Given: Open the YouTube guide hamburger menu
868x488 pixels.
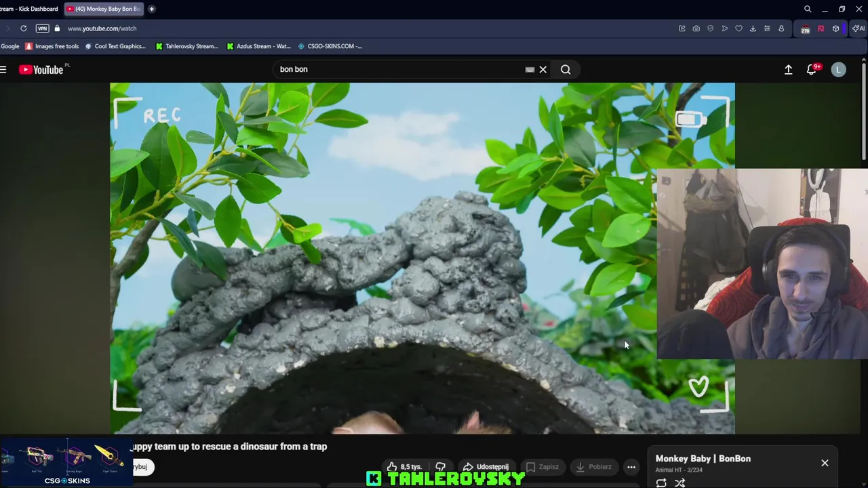Looking at the screenshot, I should 3,69.
